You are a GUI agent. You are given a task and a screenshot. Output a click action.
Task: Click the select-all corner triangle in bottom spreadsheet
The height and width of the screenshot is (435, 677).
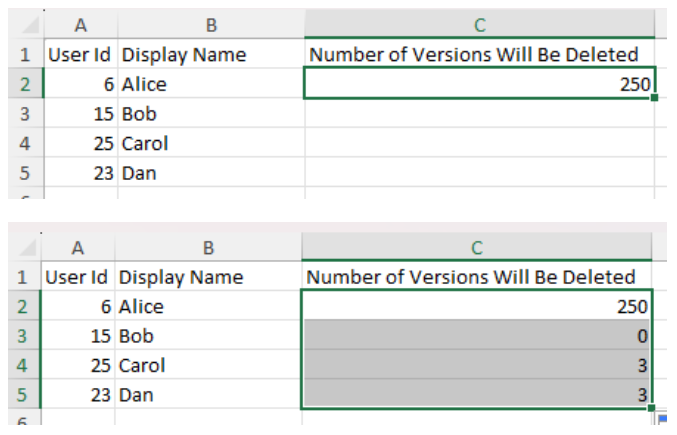pyautogui.click(x=28, y=248)
